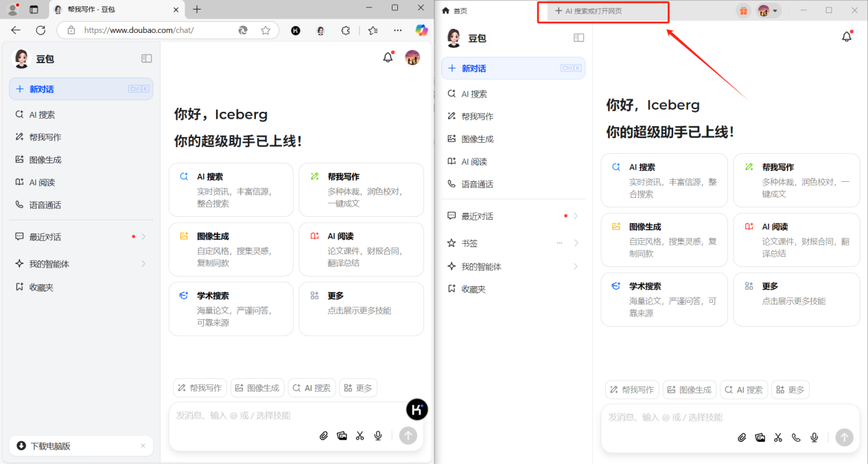Go back in the Edge browser
This screenshot has height=464, width=868.
point(16,30)
